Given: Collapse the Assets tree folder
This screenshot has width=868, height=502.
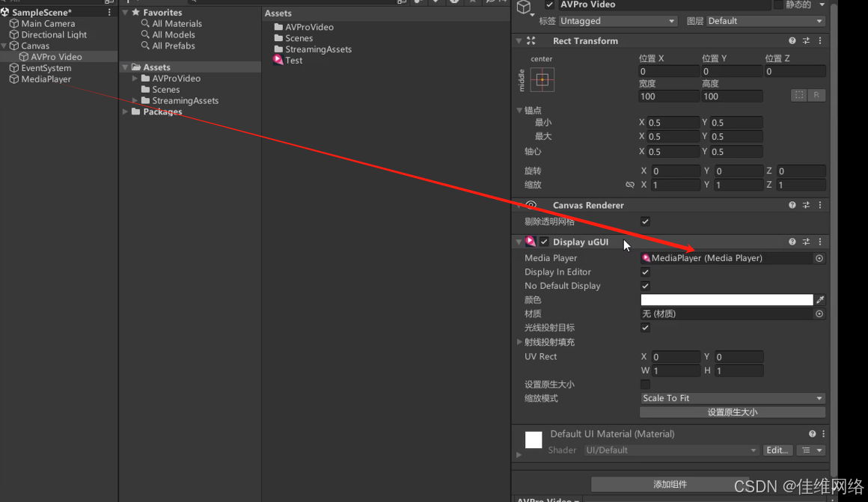Looking at the screenshot, I should pos(126,67).
